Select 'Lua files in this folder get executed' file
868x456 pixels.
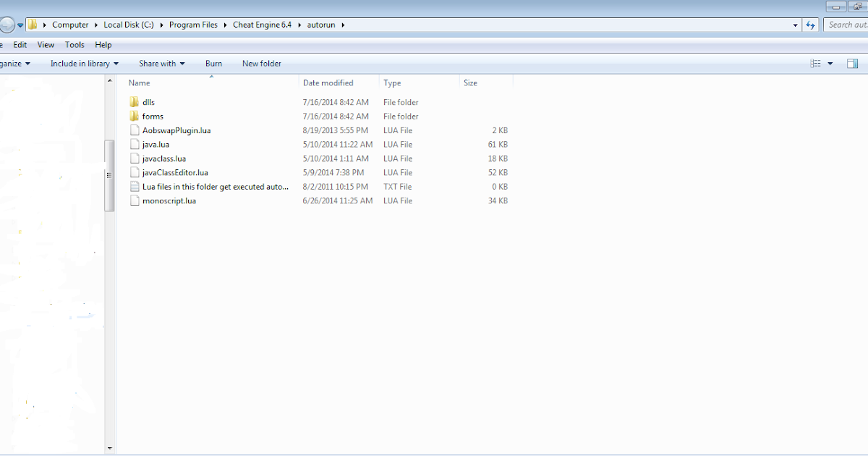216,186
